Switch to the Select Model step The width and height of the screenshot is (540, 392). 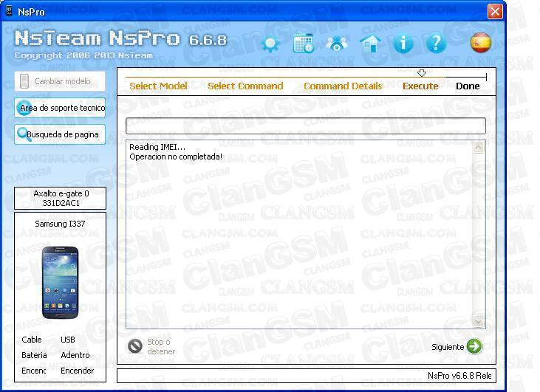[158, 86]
